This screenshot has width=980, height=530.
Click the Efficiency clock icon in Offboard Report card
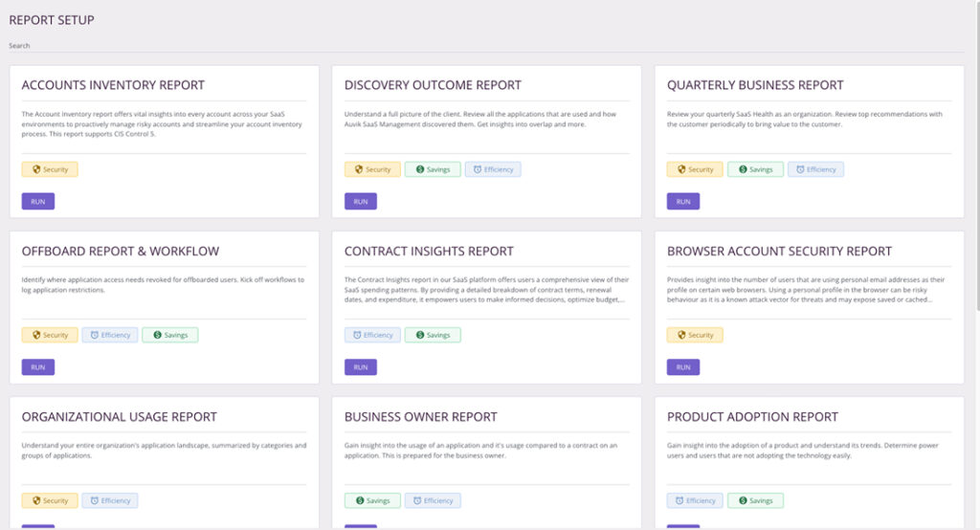coord(95,335)
